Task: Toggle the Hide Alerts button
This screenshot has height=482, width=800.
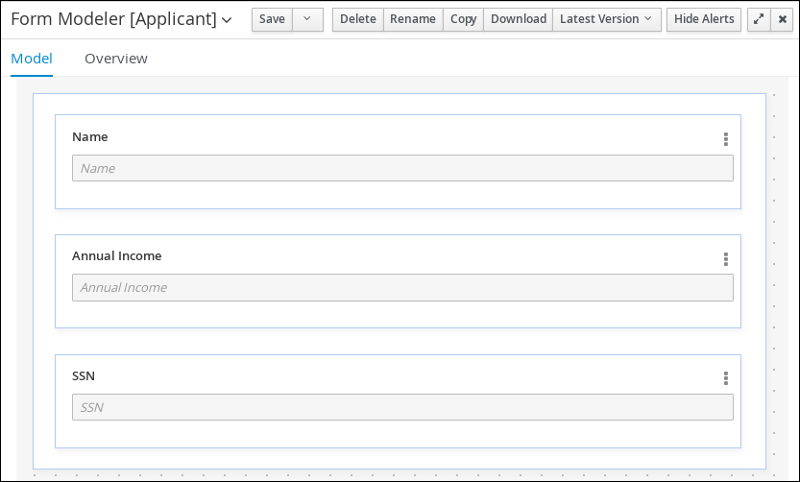Action: pos(704,19)
